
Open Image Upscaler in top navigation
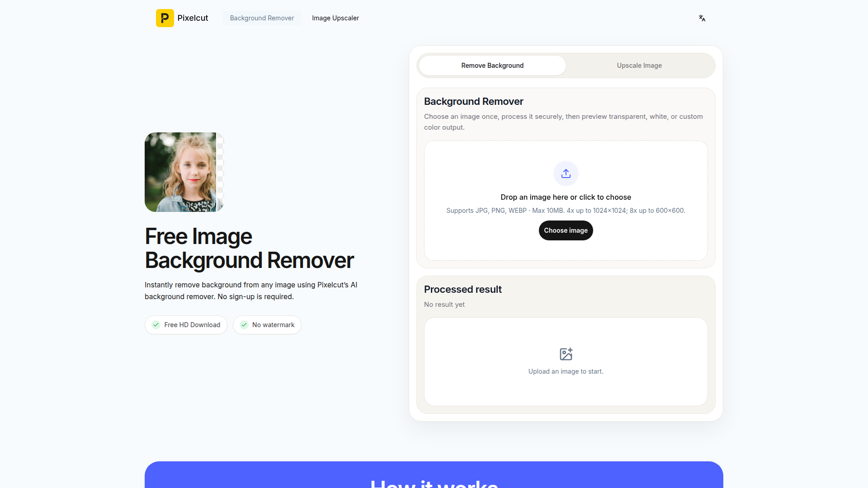click(x=335, y=18)
